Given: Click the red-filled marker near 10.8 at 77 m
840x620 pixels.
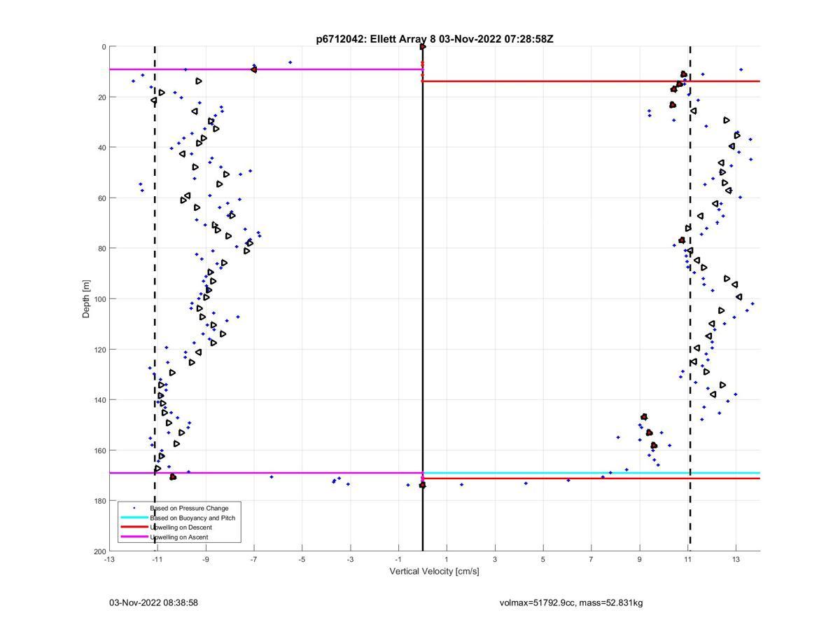Looking at the screenshot, I should tap(682, 240).
